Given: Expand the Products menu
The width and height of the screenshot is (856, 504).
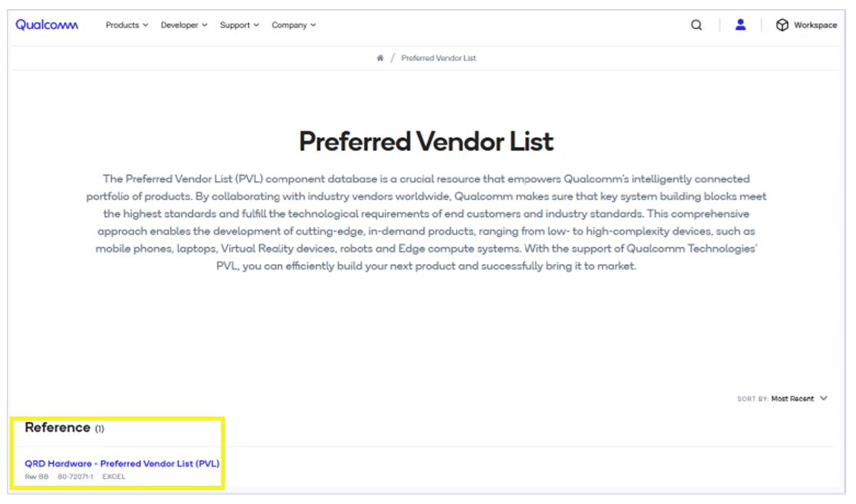Looking at the screenshot, I should point(127,25).
